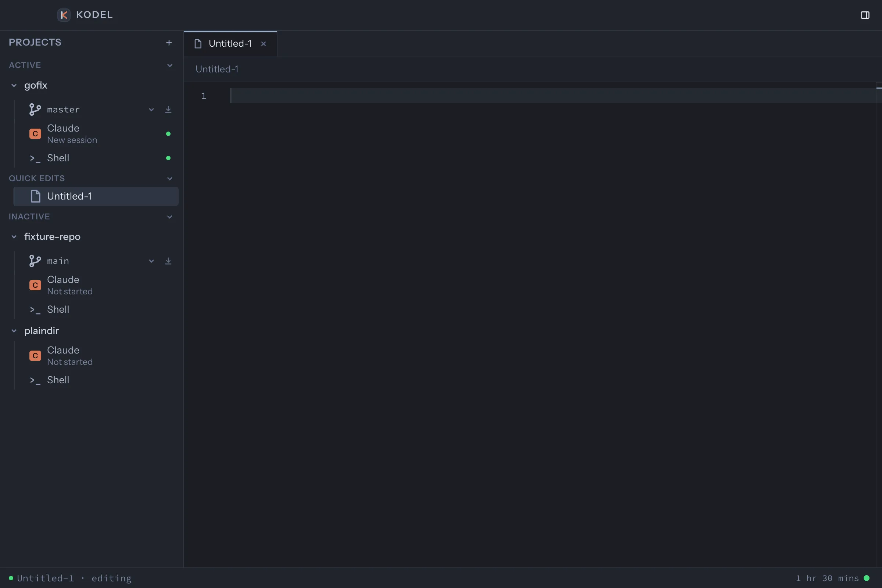882x588 pixels.
Task: Click the master branch git icon
Action: coord(35,110)
